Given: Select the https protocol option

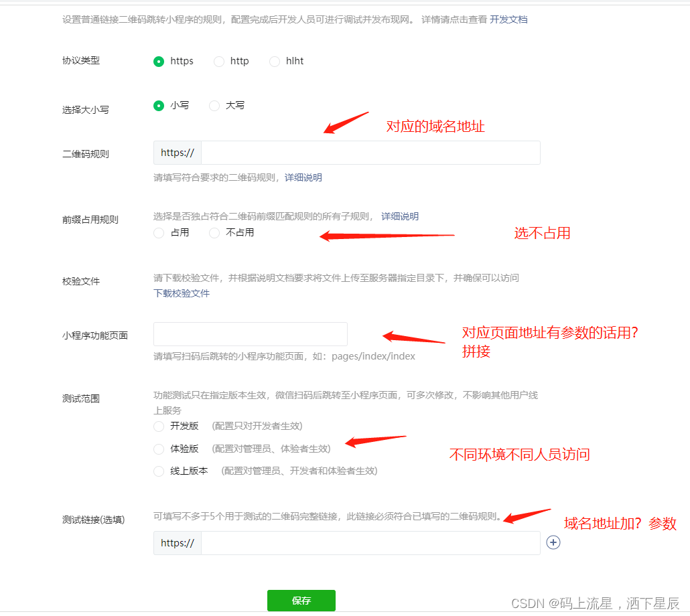Looking at the screenshot, I should [x=158, y=61].
